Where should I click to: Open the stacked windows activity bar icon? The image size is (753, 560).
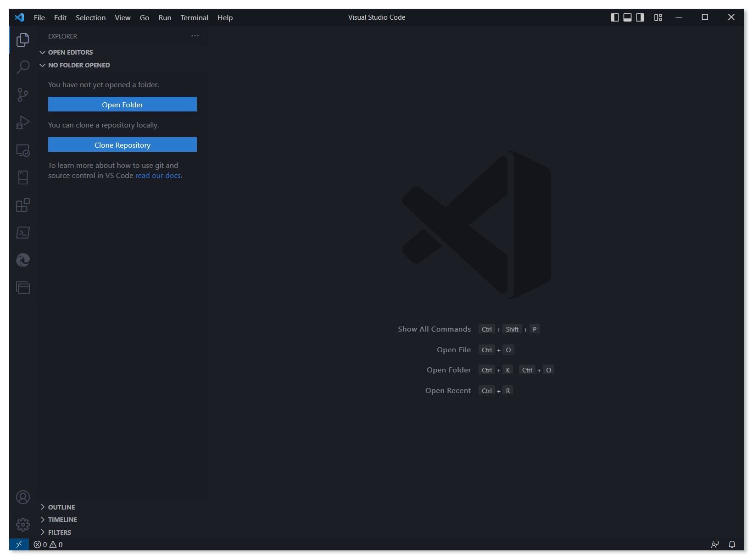tap(23, 288)
